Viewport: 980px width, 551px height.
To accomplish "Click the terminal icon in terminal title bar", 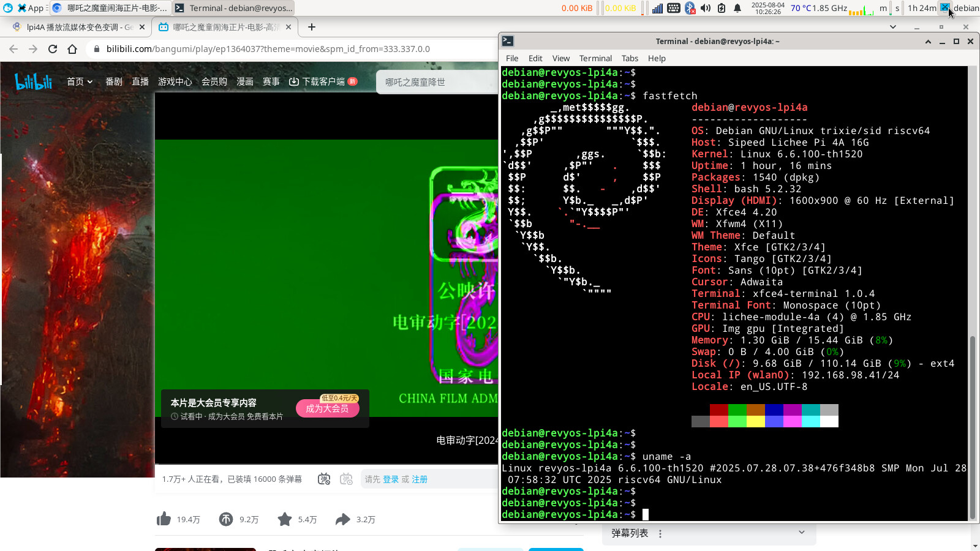I will pos(508,41).
